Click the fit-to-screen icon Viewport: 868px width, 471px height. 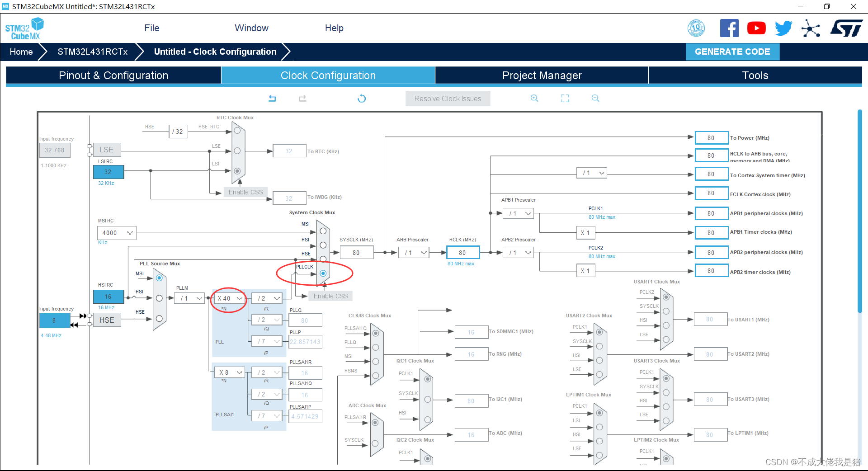click(x=565, y=98)
